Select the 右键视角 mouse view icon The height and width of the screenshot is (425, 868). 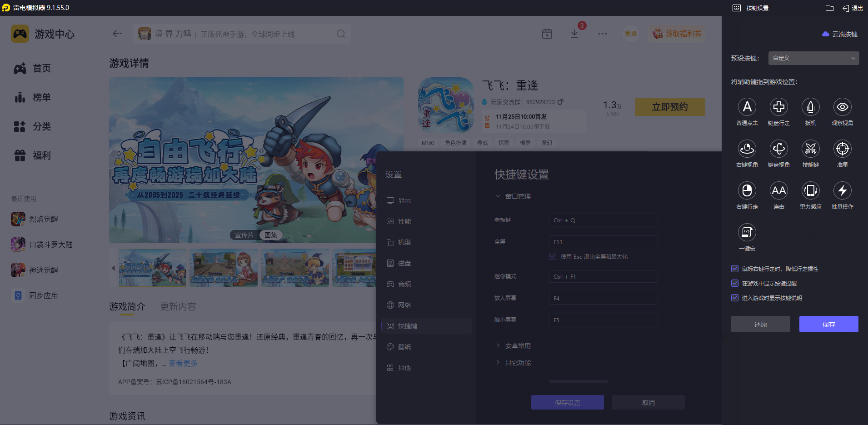coord(747,149)
